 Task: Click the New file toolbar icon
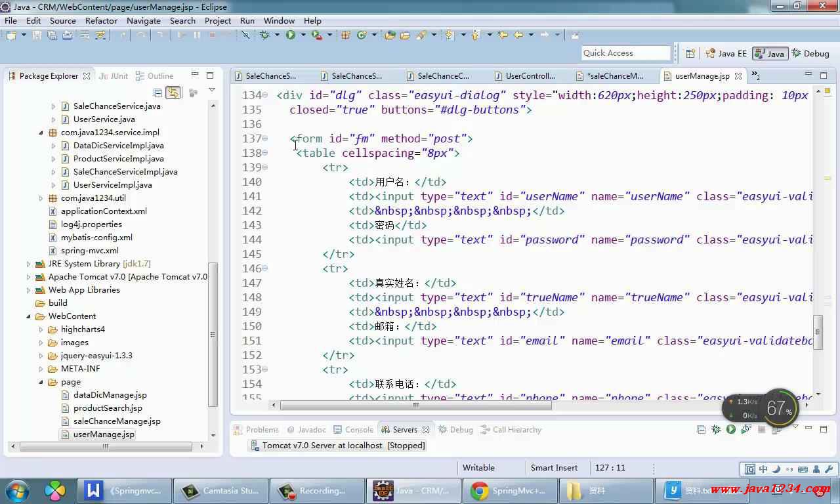click(11, 35)
